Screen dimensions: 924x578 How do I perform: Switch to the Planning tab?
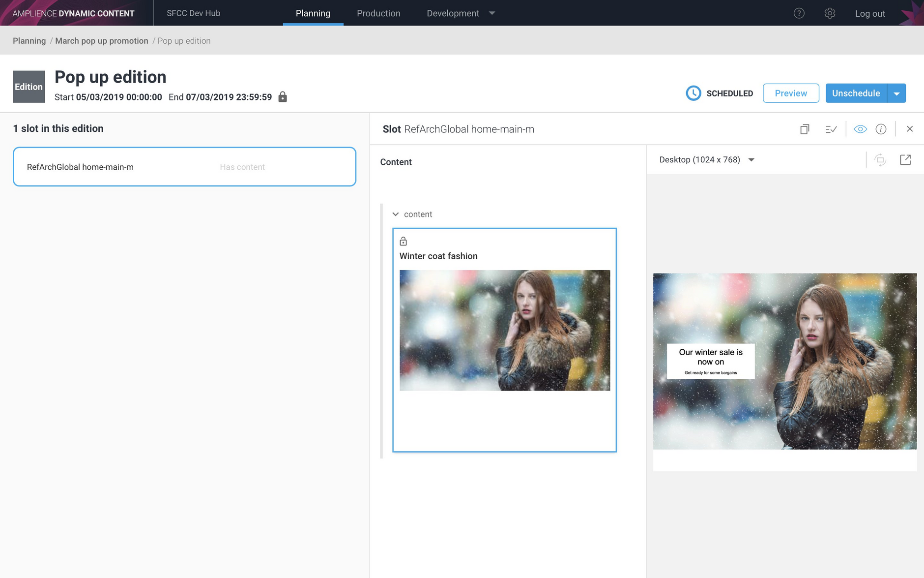[x=313, y=13]
